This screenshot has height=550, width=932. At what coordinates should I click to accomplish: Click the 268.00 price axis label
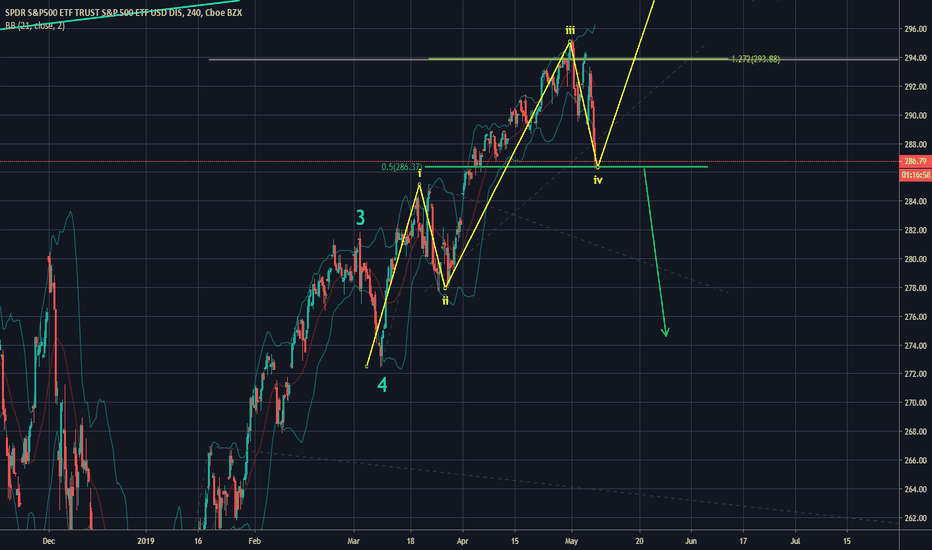(915, 432)
